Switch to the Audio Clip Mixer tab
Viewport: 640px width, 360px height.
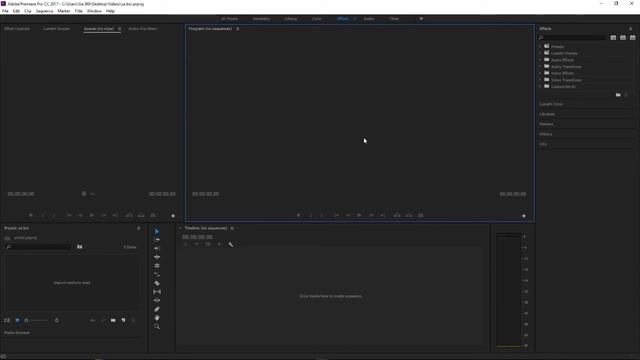tap(143, 29)
